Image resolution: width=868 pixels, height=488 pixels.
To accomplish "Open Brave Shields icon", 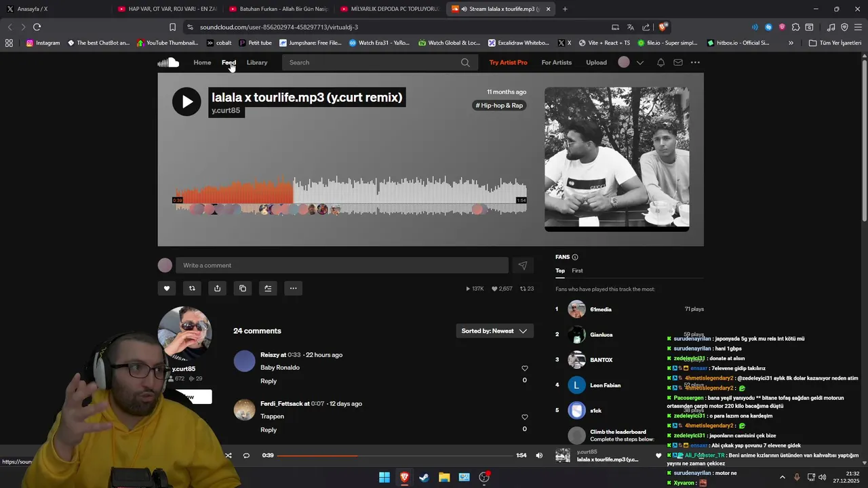I will pos(663,27).
